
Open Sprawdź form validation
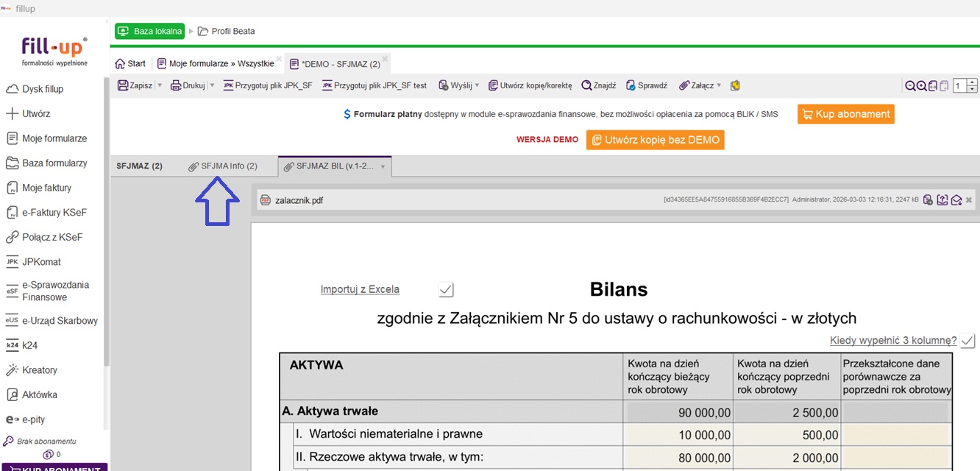[x=646, y=85]
